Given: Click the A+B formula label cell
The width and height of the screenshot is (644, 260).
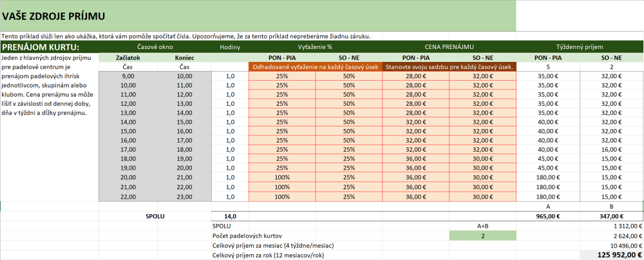Looking at the screenshot, I should click(x=482, y=226).
